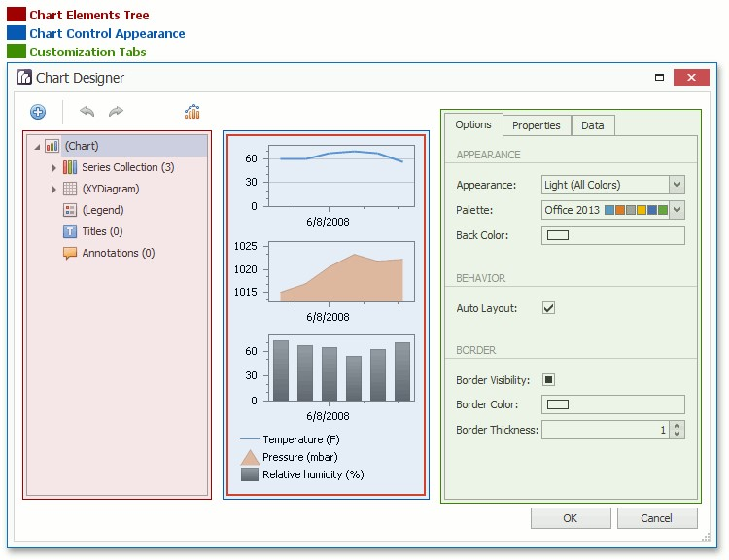The image size is (729, 560).
Task: Toggle the Border Visibility checkbox
Action: pyautogui.click(x=548, y=380)
